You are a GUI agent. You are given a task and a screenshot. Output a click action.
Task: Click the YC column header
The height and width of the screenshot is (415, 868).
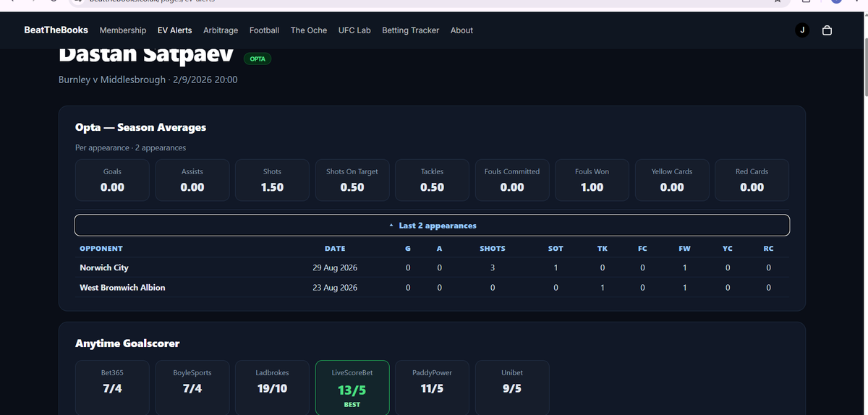[x=728, y=248]
